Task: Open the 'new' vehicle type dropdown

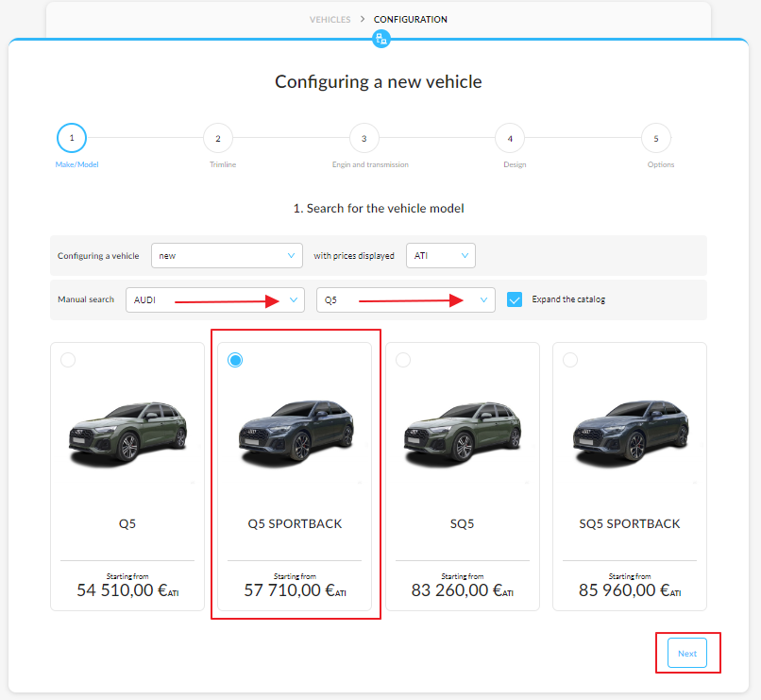Action: [227, 255]
